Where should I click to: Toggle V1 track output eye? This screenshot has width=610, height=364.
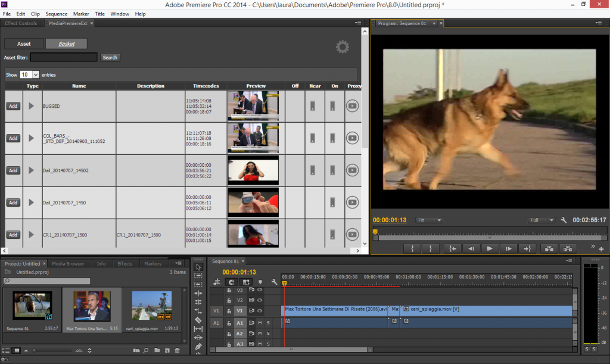click(x=260, y=311)
